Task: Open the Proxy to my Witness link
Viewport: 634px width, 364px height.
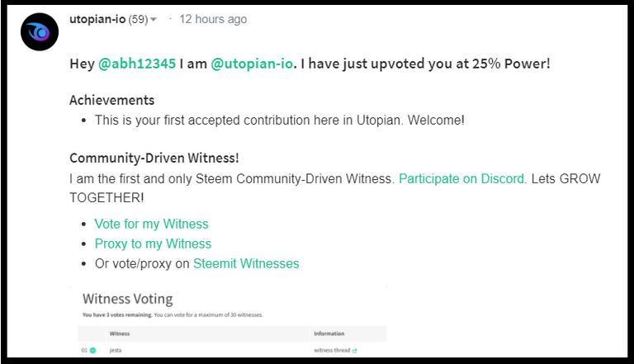Action: (x=153, y=243)
